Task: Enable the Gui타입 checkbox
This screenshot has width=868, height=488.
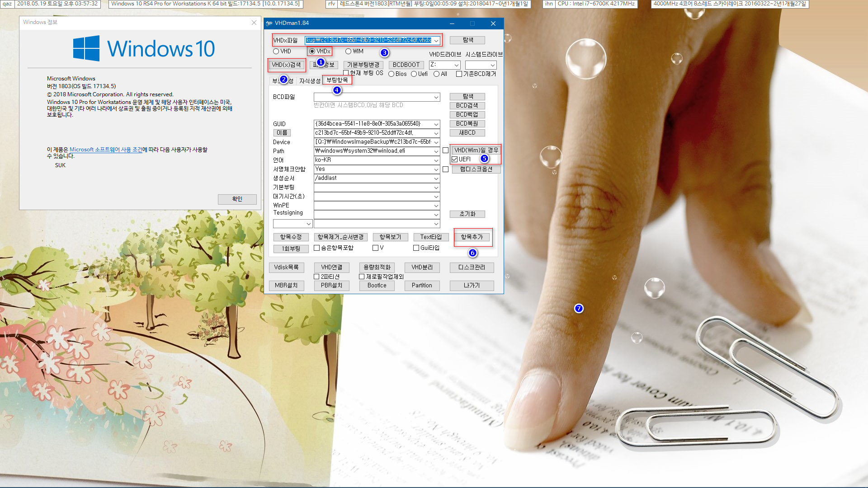Action: click(x=416, y=248)
